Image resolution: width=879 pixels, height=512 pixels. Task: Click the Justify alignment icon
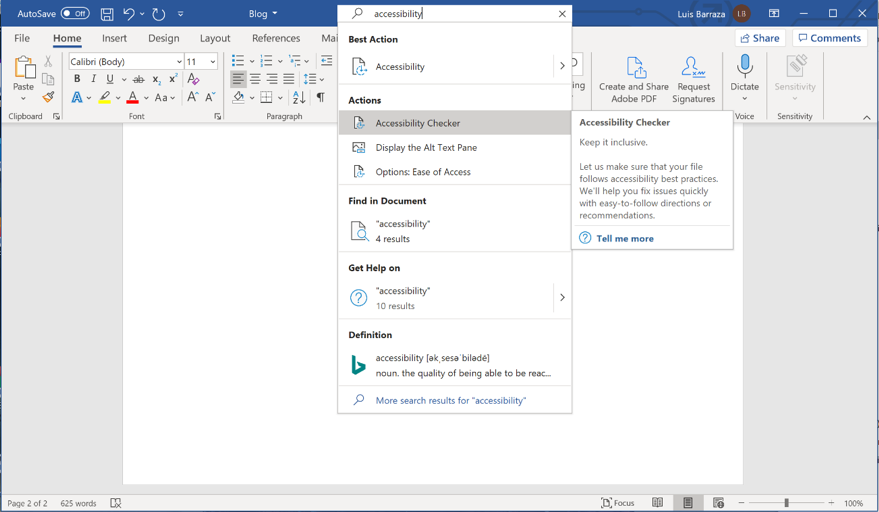tap(289, 79)
